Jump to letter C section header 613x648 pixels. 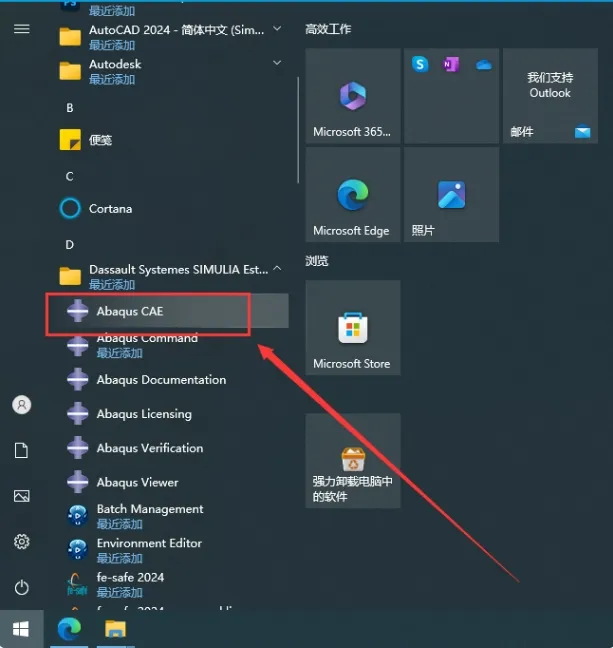[x=69, y=176]
